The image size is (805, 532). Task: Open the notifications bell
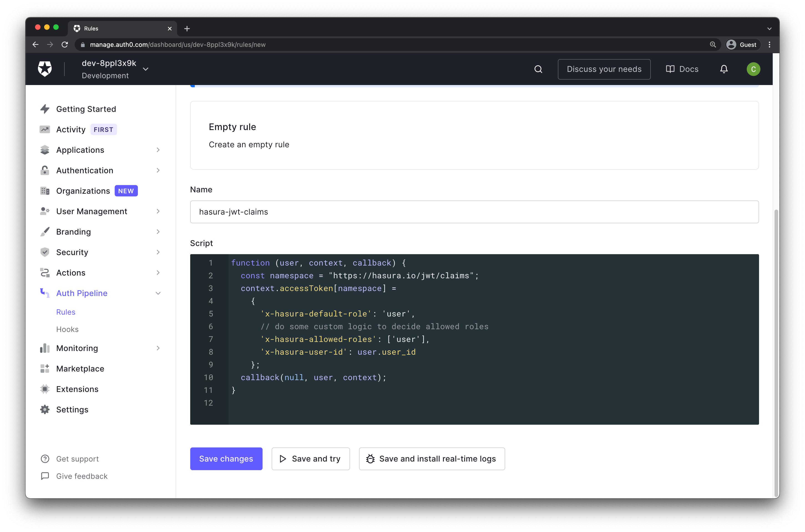724,69
